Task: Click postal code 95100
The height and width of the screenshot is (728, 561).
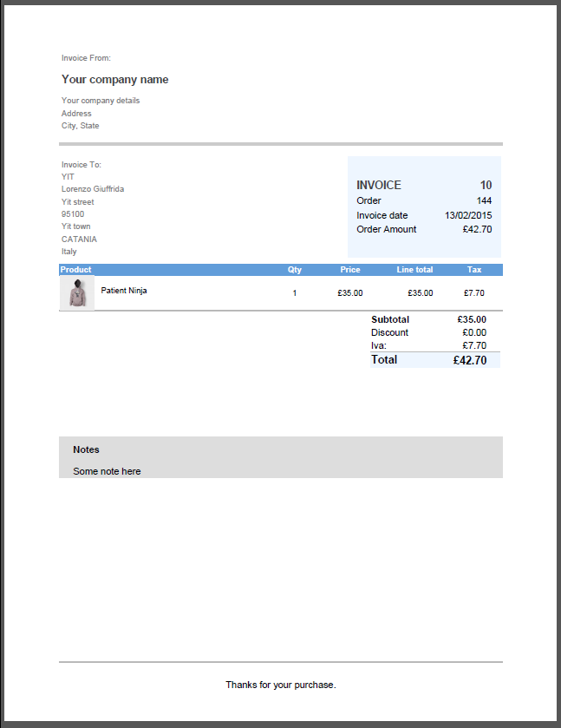Action: (x=72, y=214)
